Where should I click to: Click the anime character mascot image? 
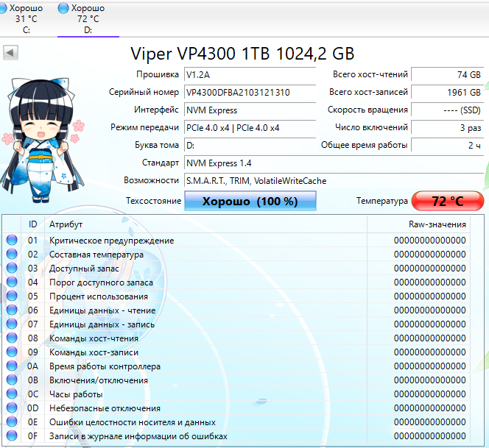43,140
